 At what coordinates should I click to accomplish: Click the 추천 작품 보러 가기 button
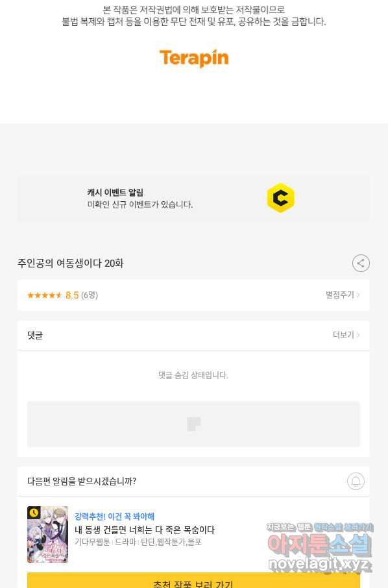coord(193,580)
